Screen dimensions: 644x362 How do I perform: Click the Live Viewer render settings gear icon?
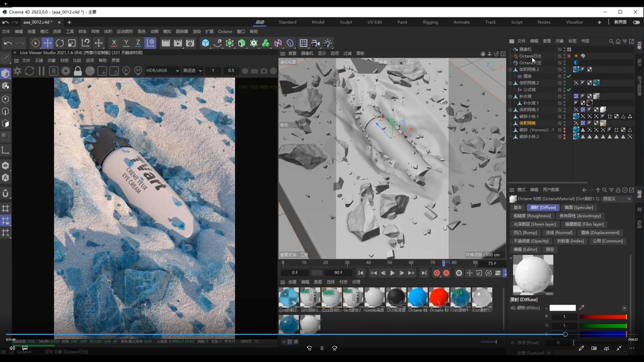tap(66, 71)
